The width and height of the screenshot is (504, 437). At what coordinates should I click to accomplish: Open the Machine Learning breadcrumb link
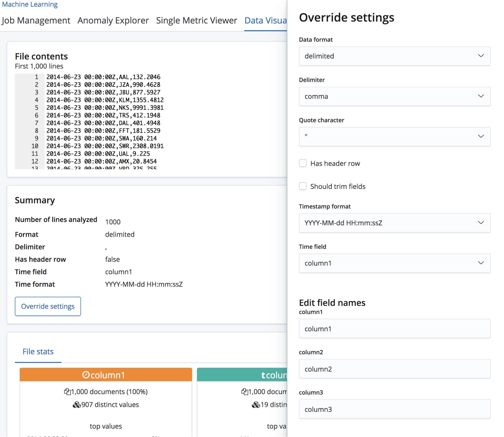tap(30, 4)
